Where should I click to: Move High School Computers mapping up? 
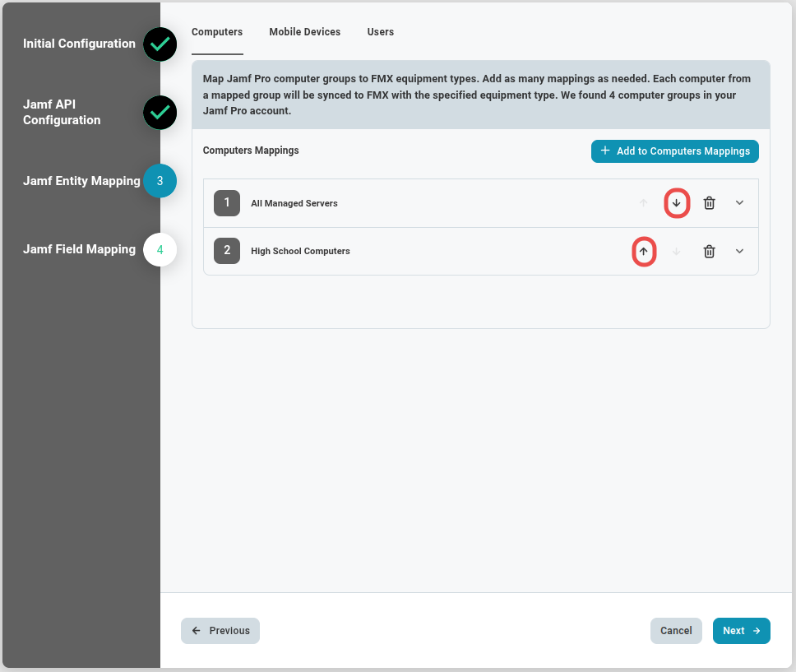(644, 252)
